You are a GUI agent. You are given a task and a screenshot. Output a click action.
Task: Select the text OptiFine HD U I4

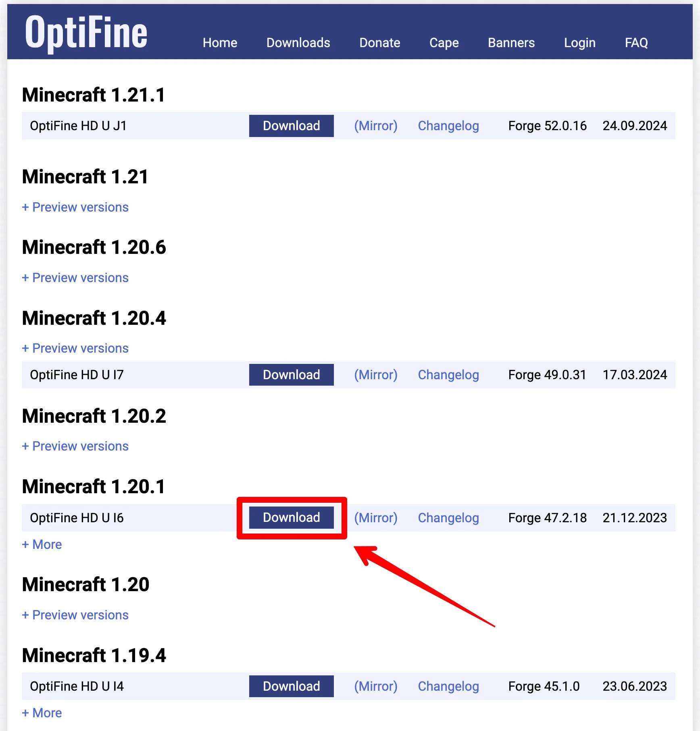tap(77, 686)
